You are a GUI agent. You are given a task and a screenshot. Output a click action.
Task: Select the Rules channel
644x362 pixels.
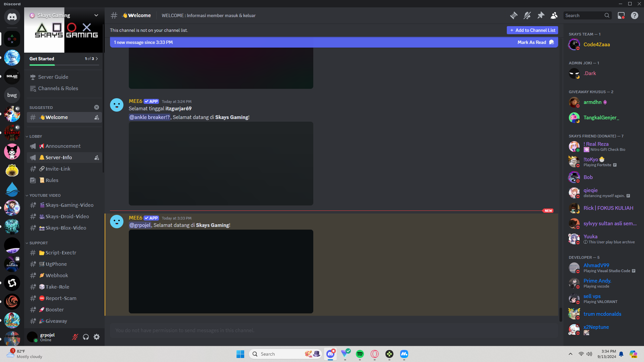point(64,180)
